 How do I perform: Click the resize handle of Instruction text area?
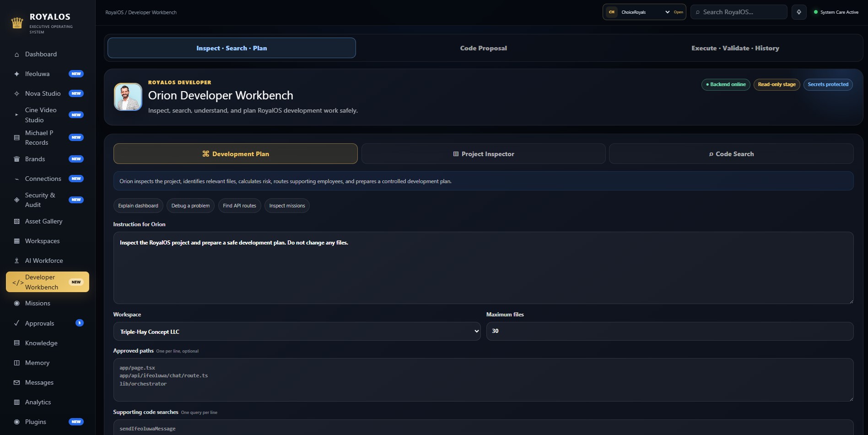click(851, 301)
